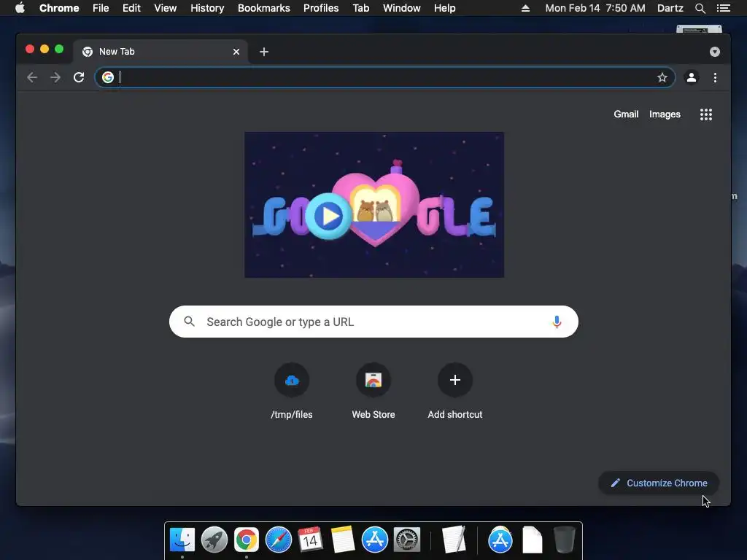Launch Safari from the Dock
Image resolution: width=747 pixels, height=560 pixels.
[x=278, y=540]
